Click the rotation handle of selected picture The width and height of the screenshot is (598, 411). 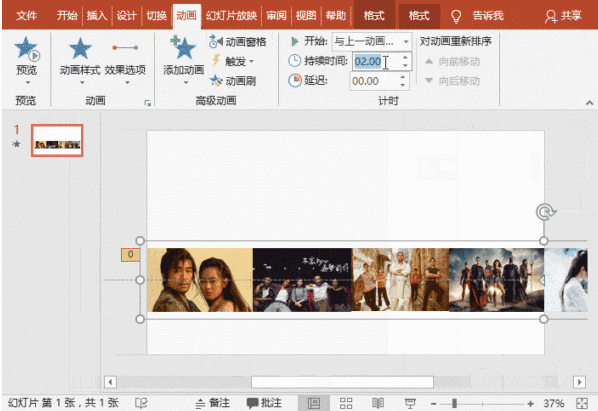coord(545,212)
